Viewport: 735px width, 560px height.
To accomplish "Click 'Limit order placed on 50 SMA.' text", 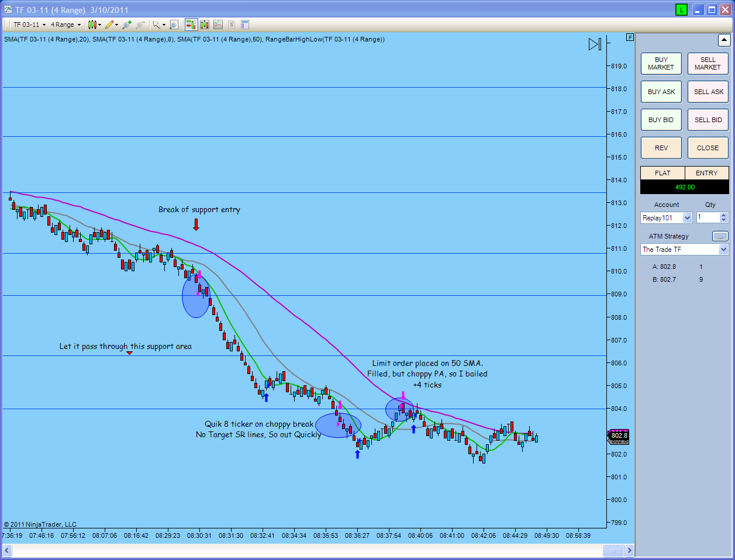I will [x=427, y=363].
